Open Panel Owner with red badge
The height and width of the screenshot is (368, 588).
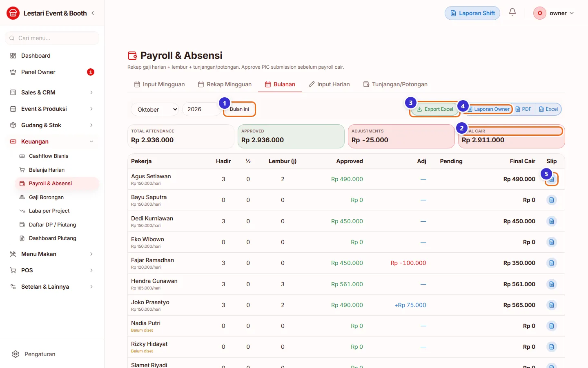(52, 72)
